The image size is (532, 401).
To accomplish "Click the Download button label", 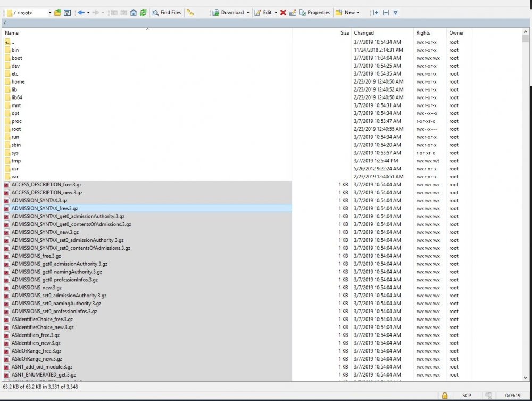I will tap(232, 13).
